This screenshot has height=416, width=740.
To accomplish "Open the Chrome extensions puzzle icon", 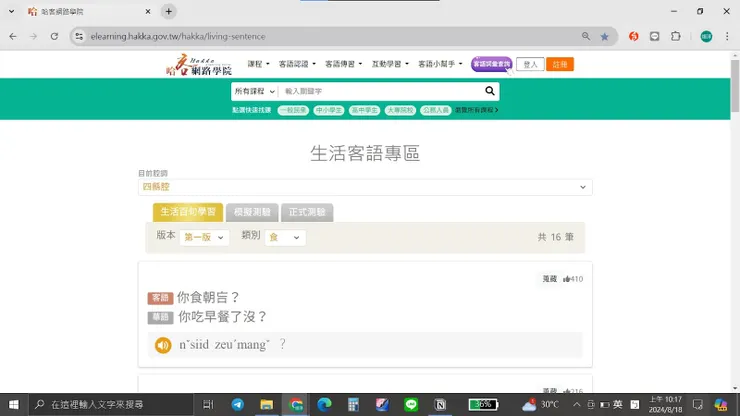I will click(x=676, y=36).
